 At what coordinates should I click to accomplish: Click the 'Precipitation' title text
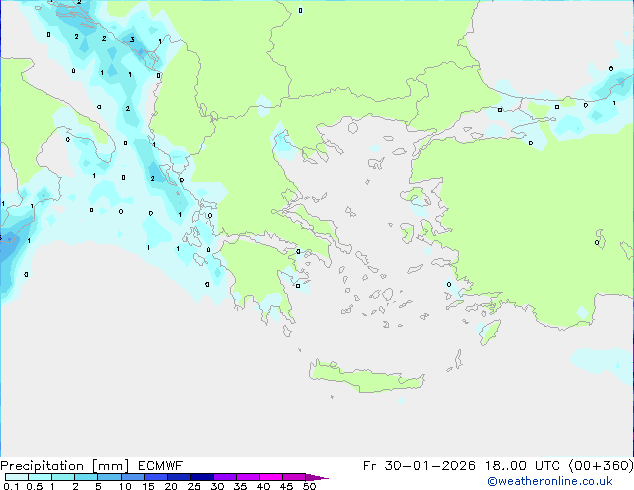pyautogui.click(x=42, y=466)
